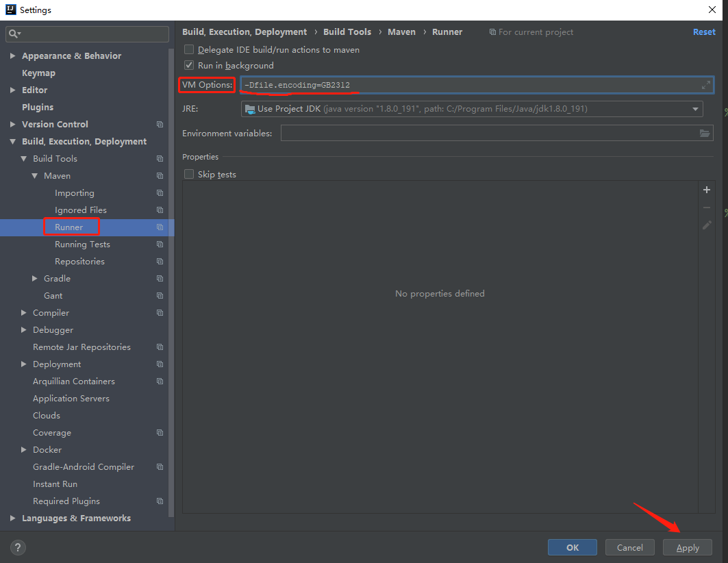
Task: Open Instant Run settings page
Action: pyautogui.click(x=55, y=484)
